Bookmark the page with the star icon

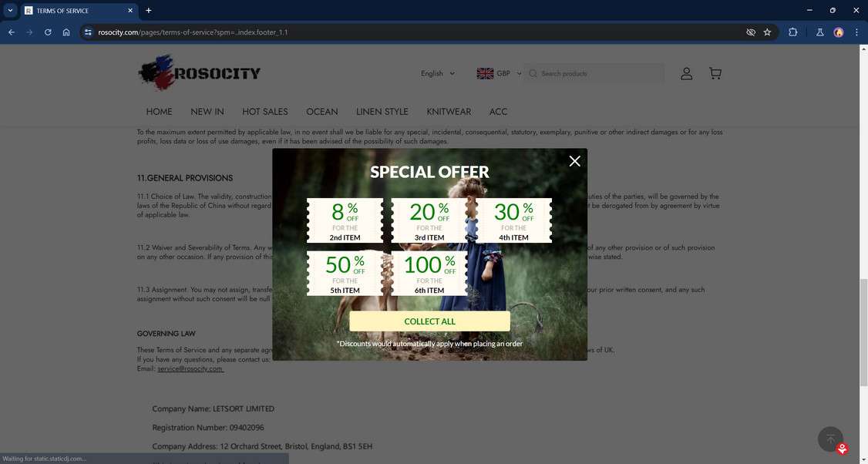767,32
